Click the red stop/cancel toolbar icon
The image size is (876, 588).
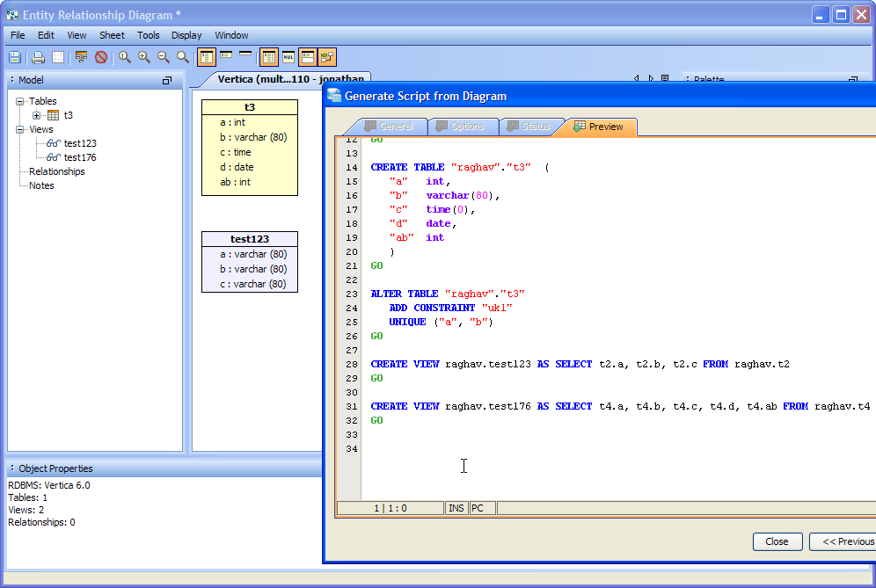[x=101, y=57]
